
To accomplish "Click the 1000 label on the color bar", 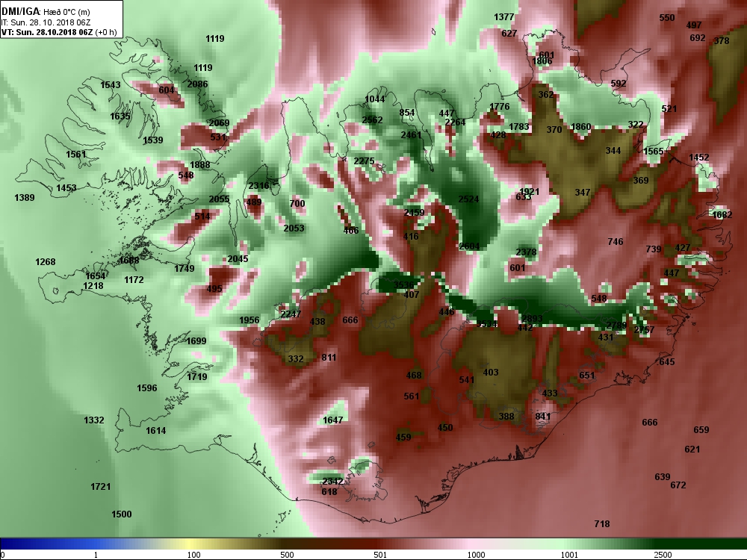I will (476, 555).
